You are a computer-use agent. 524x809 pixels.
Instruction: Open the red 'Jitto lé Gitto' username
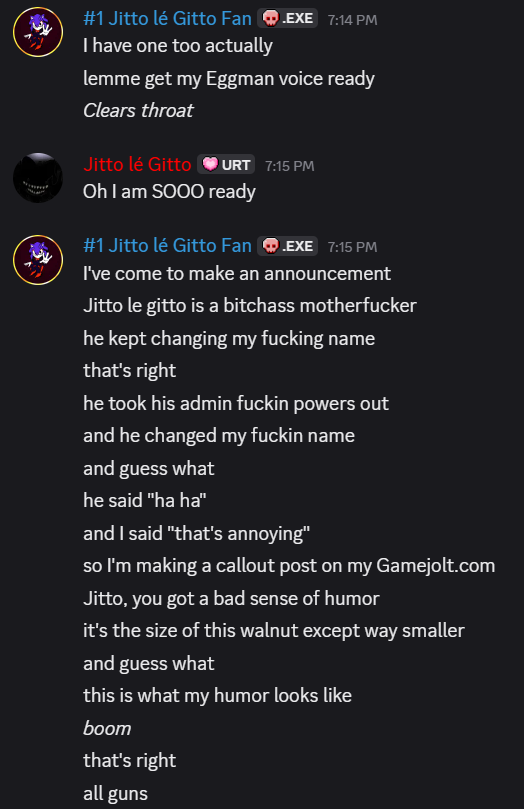coord(137,164)
